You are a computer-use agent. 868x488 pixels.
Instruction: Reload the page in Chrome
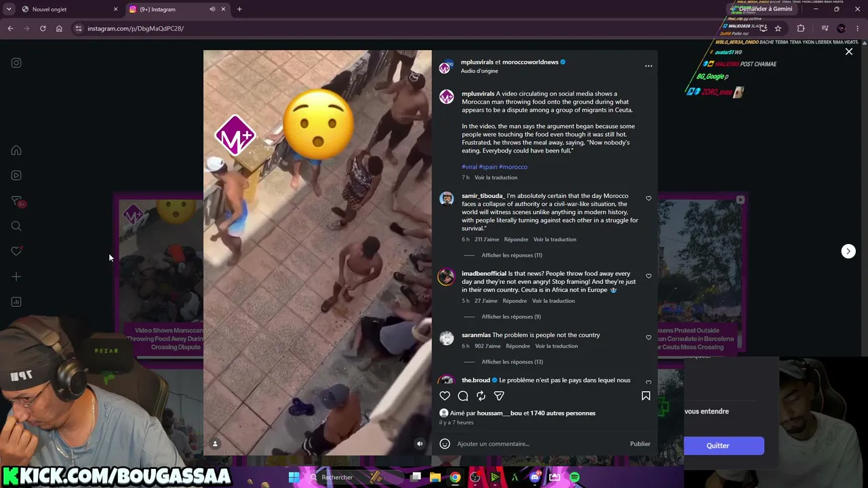(x=43, y=28)
